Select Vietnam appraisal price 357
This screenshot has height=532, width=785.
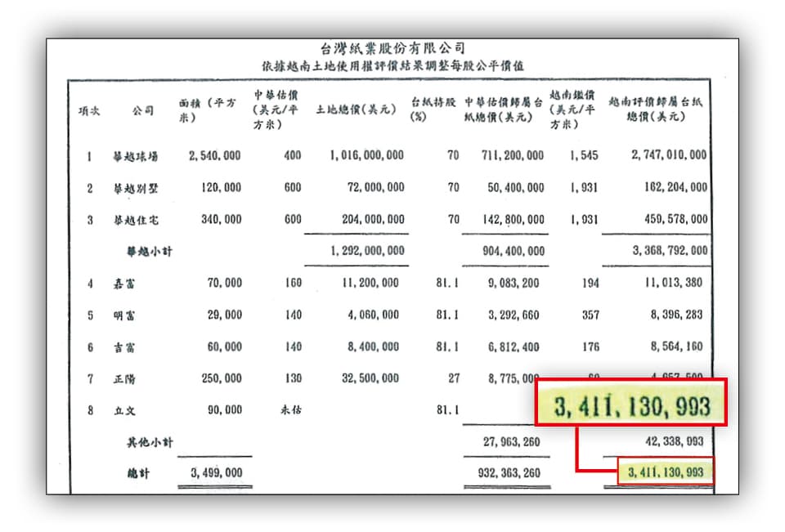click(x=590, y=315)
